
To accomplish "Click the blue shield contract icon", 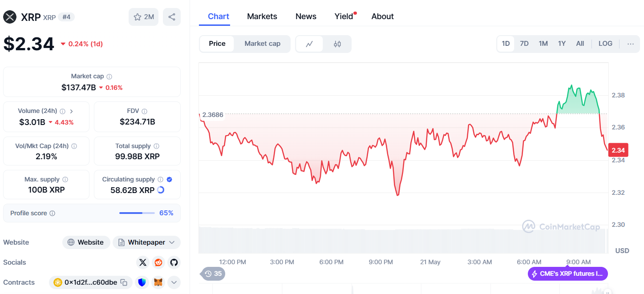I will coord(142,282).
